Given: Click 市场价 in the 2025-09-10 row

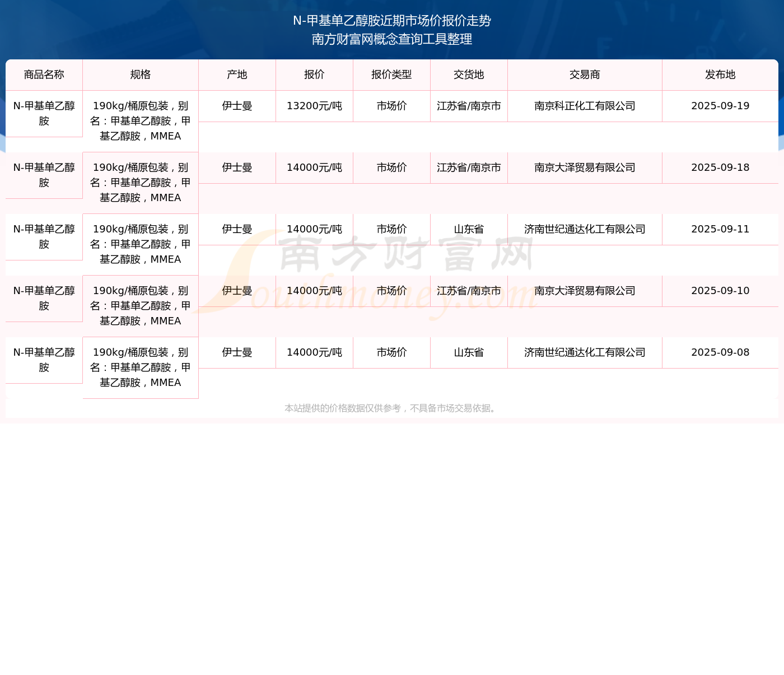Looking at the screenshot, I should pyautogui.click(x=392, y=291).
